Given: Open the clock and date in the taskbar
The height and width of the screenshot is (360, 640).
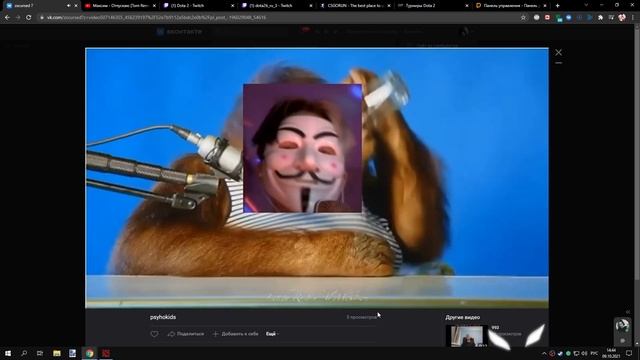Looking at the screenshot, I should [x=611, y=353].
